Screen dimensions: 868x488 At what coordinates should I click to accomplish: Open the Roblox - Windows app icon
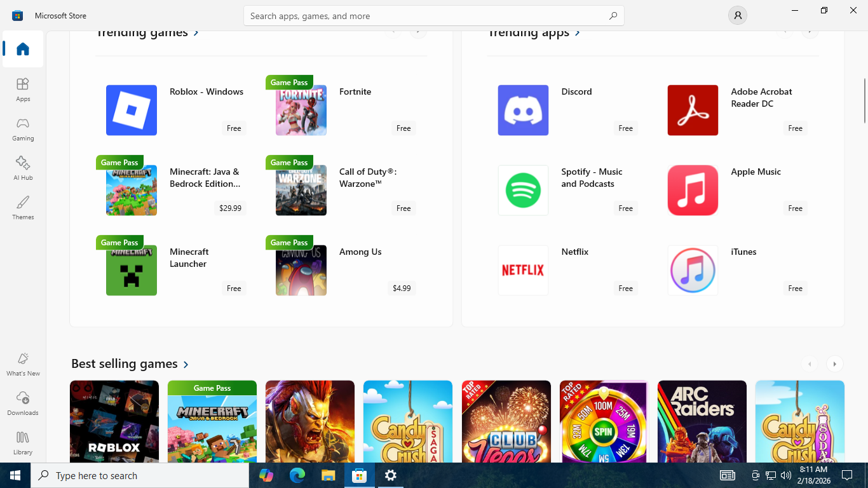132,110
